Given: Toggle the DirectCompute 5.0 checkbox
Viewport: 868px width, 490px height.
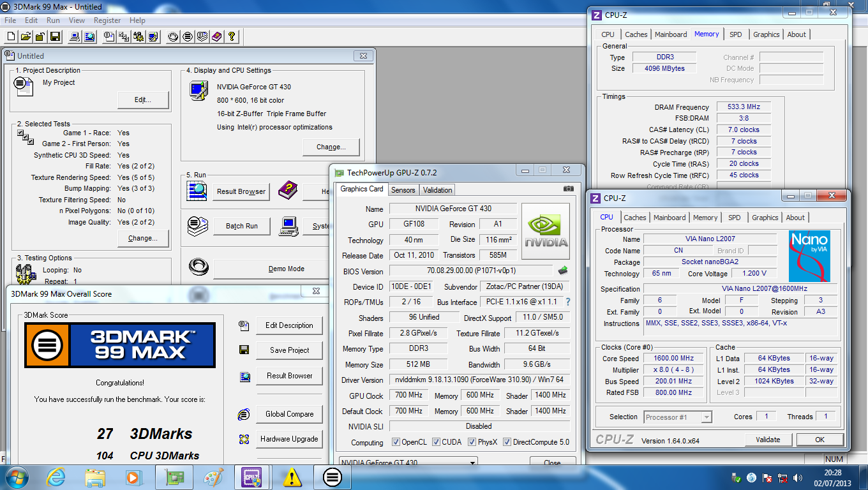Looking at the screenshot, I should 507,442.
